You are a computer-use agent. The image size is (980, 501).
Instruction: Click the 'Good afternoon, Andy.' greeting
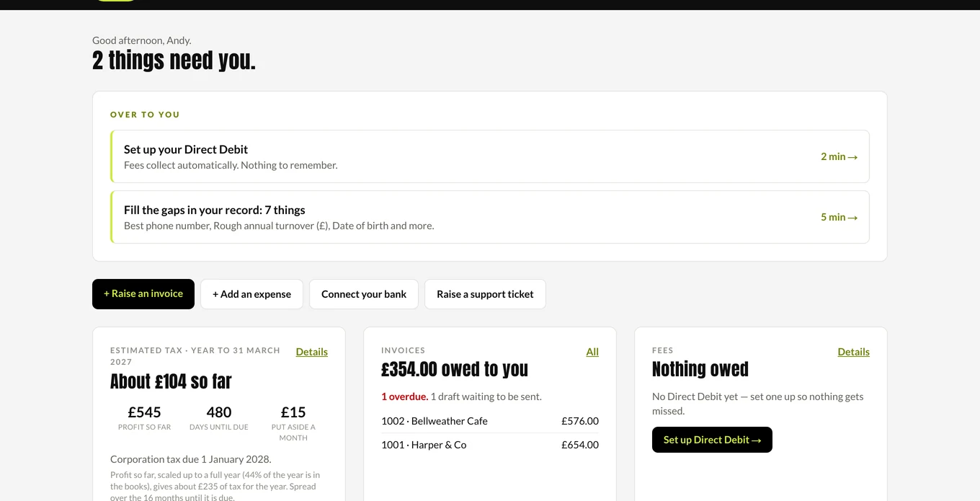(x=142, y=40)
